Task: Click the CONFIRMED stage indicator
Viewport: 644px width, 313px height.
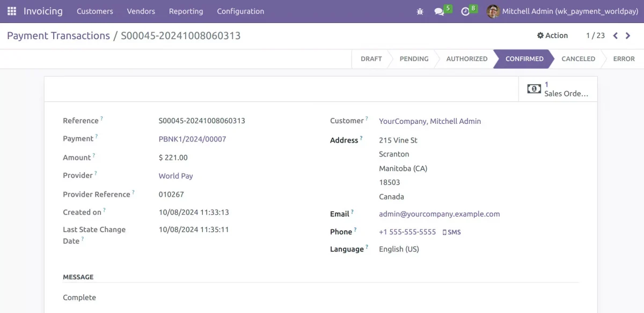Action: (x=523, y=58)
